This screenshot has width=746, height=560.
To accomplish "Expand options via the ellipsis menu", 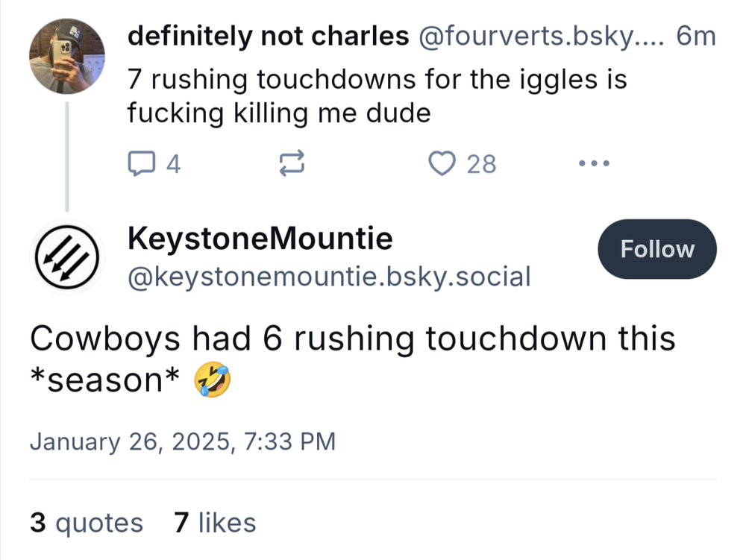I will 594,163.
